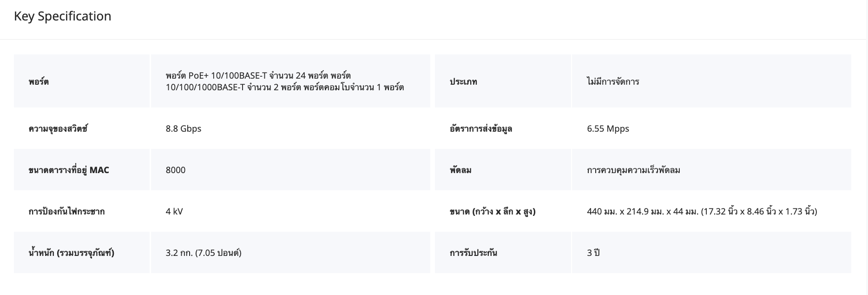Click the Key Specification heading

tap(63, 16)
